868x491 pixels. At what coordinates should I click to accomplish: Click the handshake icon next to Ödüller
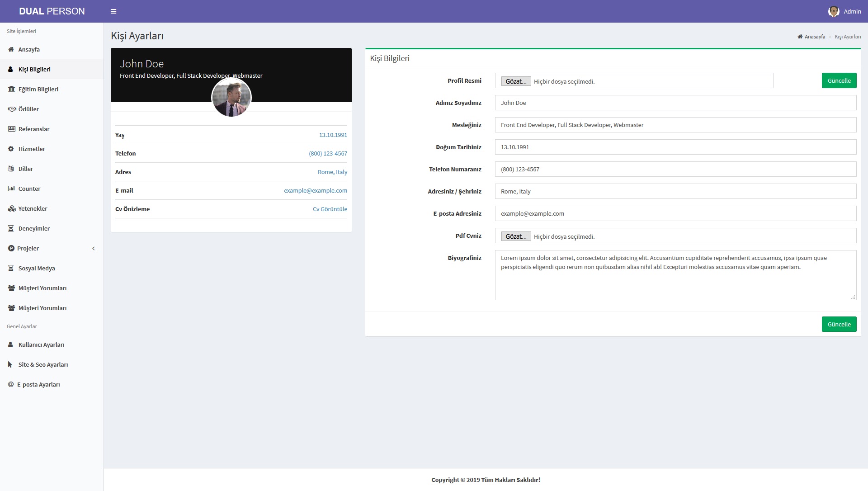[12, 109]
